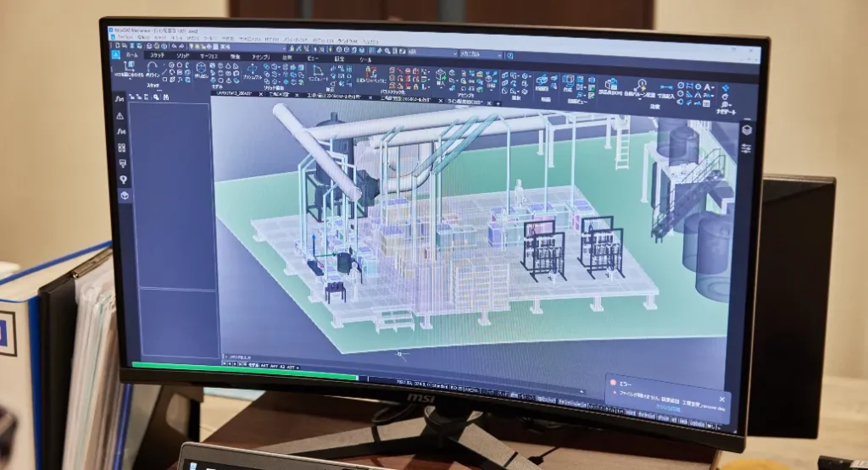Add a new layout with the bottom plus

point(298,368)
